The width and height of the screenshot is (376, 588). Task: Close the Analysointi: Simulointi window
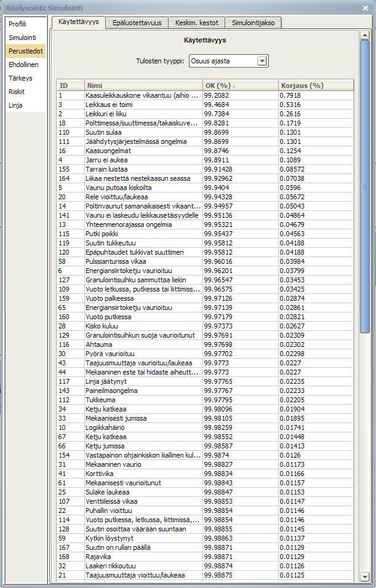(x=366, y=8)
